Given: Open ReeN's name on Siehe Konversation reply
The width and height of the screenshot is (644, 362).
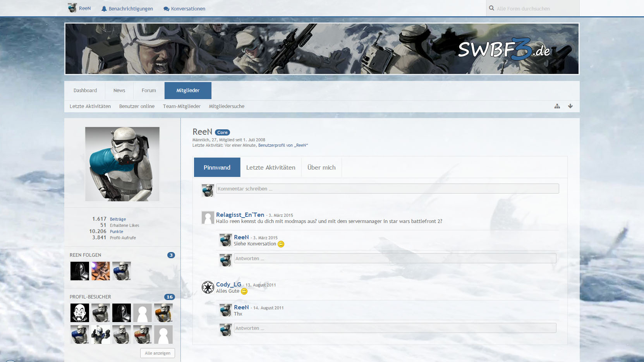Looking at the screenshot, I should pos(241,237).
